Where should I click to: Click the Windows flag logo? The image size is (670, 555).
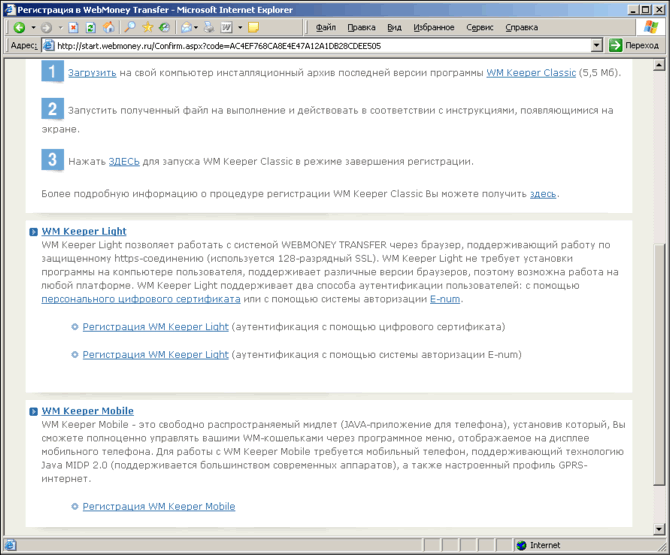click(x=651, y=27)
